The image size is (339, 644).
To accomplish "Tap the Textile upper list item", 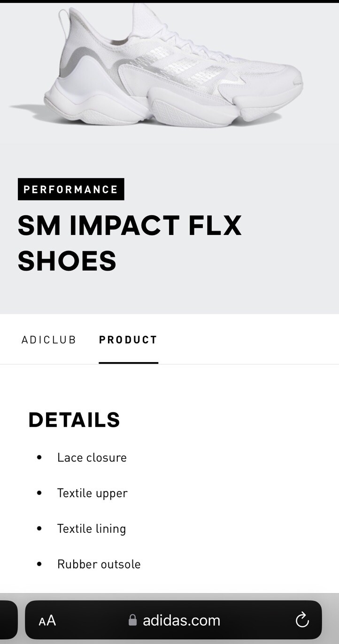I will pos(92,493).
